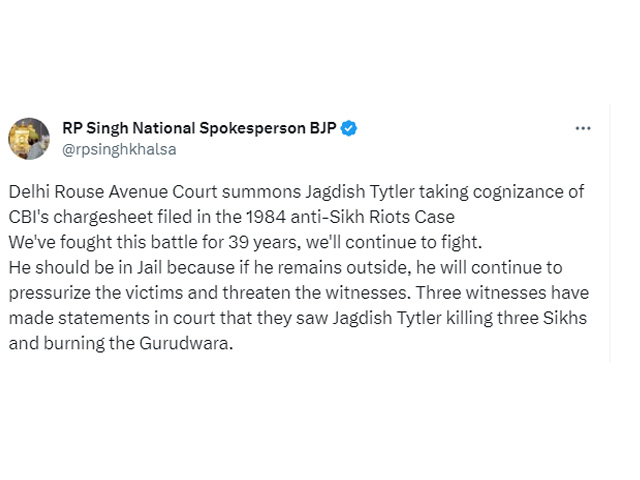Open RP Singh's round profile picture
This screenshot has height=480, width=640.
pos(29,139)
